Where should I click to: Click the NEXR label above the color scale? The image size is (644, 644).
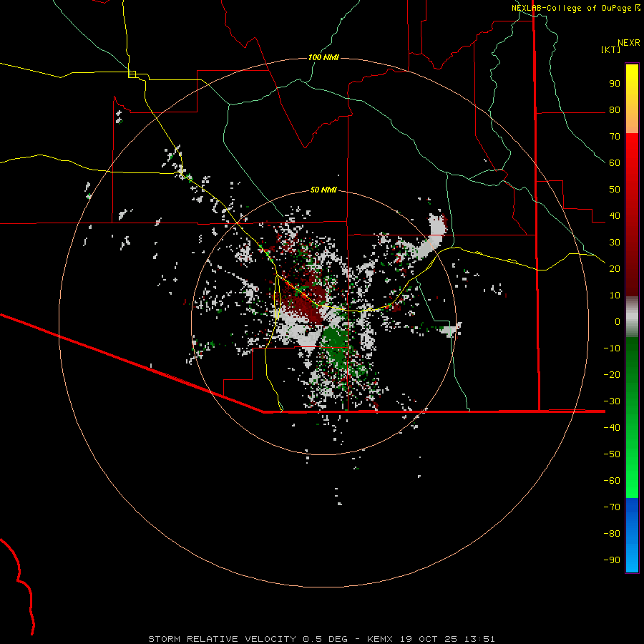coord(629,43)
